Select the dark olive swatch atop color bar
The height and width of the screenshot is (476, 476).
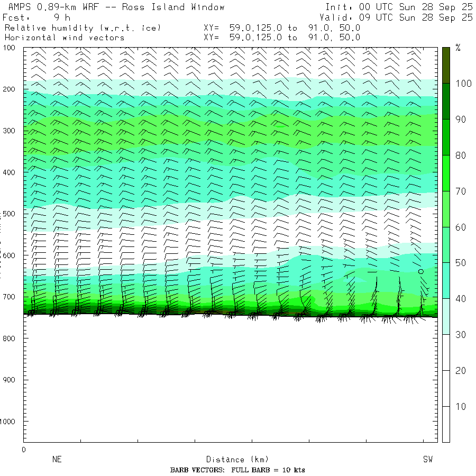pos(446,65)
